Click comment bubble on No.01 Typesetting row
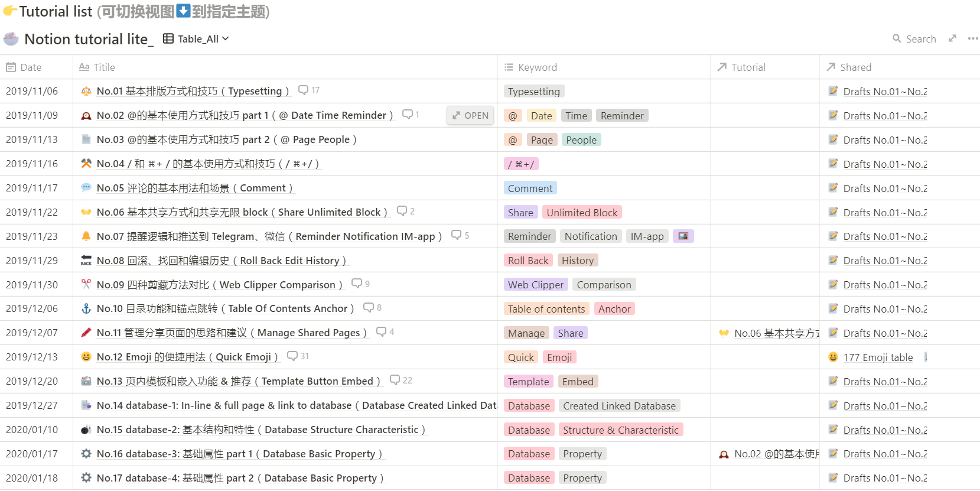Image resolution: width=980 pixels, height=491 pixels. [x=304, y=90]
